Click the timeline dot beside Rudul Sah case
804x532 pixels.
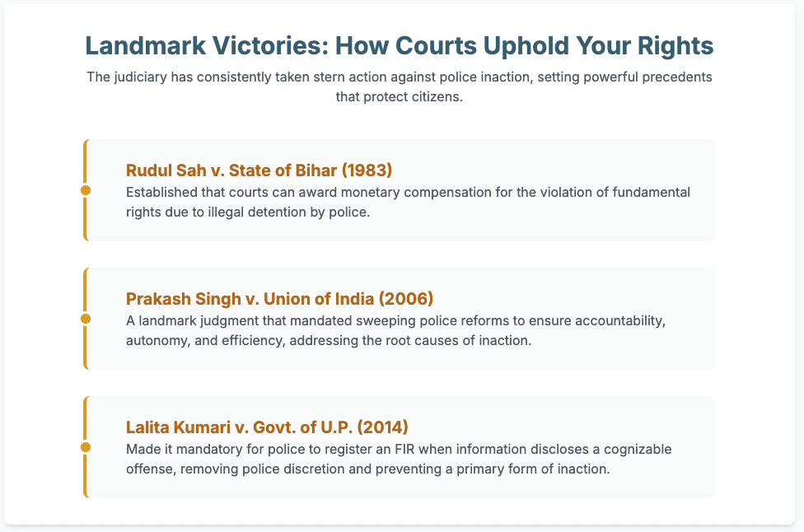pyautogui.click(x=85, y=190)
